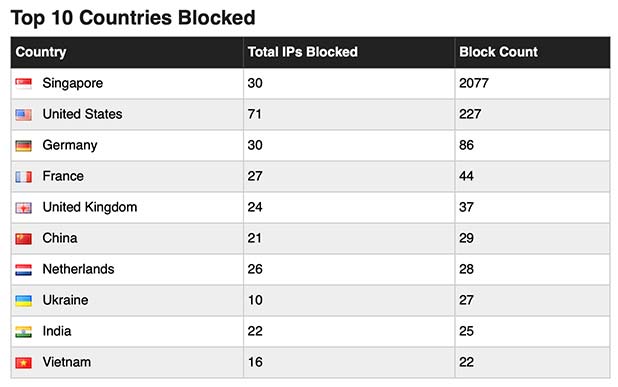Select the Netherlands country name
Image resolution: width=618 pixels, height=387 pixels.
click(x=78, y=269)
